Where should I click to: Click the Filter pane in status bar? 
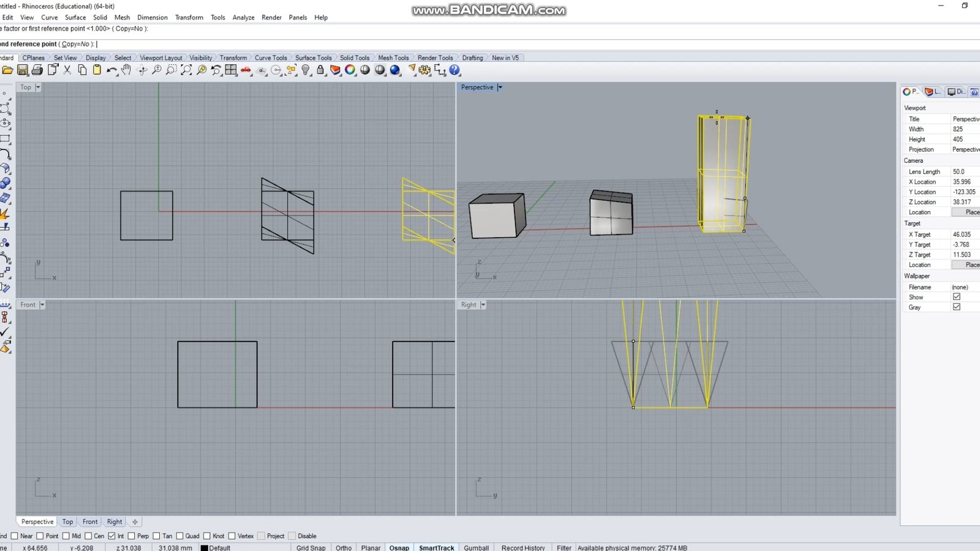563,548
